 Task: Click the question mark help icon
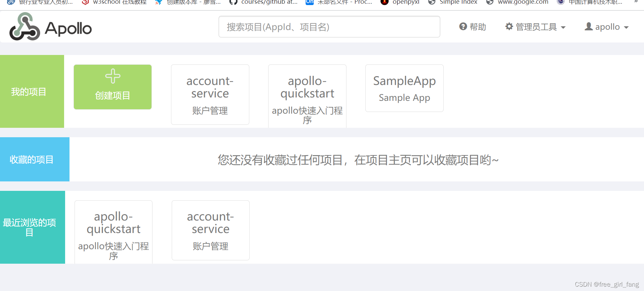pyautogui.click(x=463, y=26)
